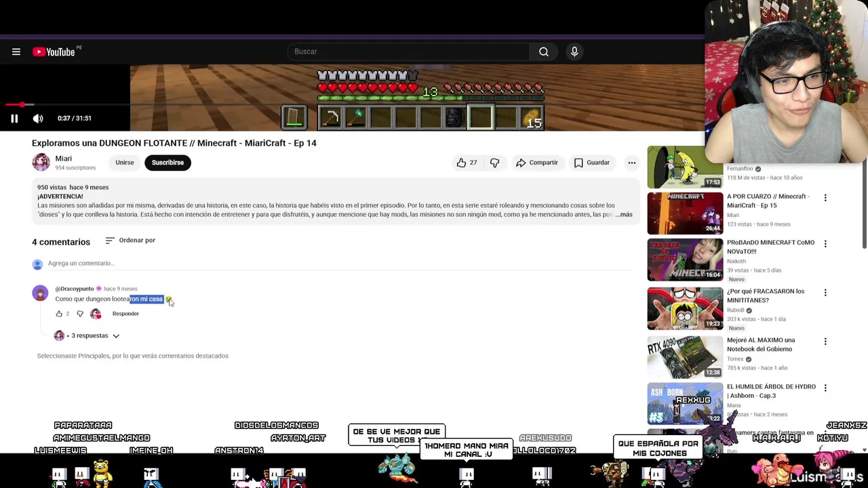This screenshot has width=868, height=488.
Task: Open more actions three-dot menu
Action: point(631,163)
